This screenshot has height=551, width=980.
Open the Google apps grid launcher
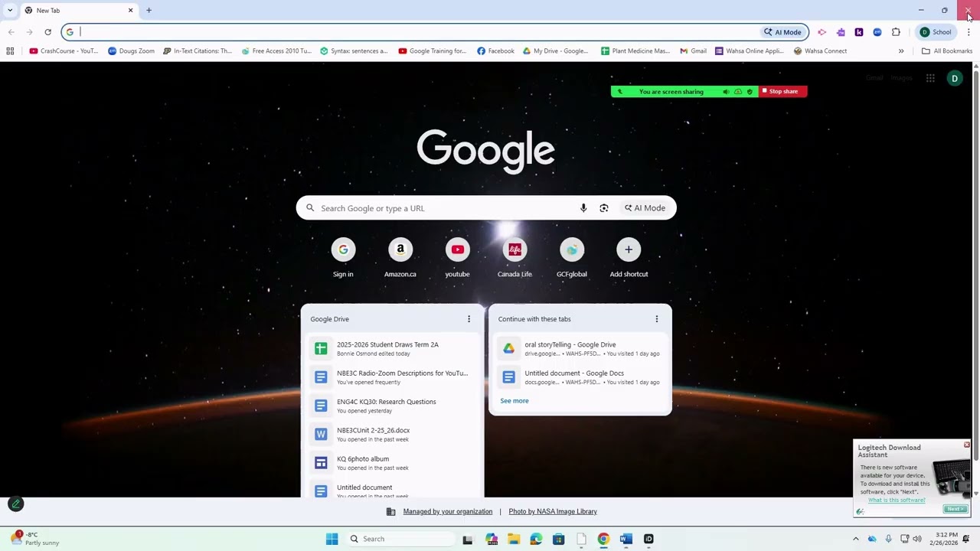point(930,78)
